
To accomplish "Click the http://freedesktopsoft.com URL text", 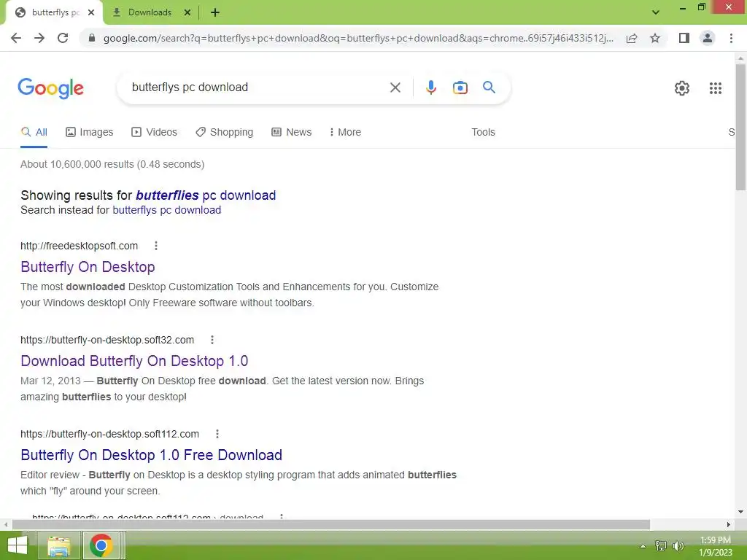I will point(79,246).
